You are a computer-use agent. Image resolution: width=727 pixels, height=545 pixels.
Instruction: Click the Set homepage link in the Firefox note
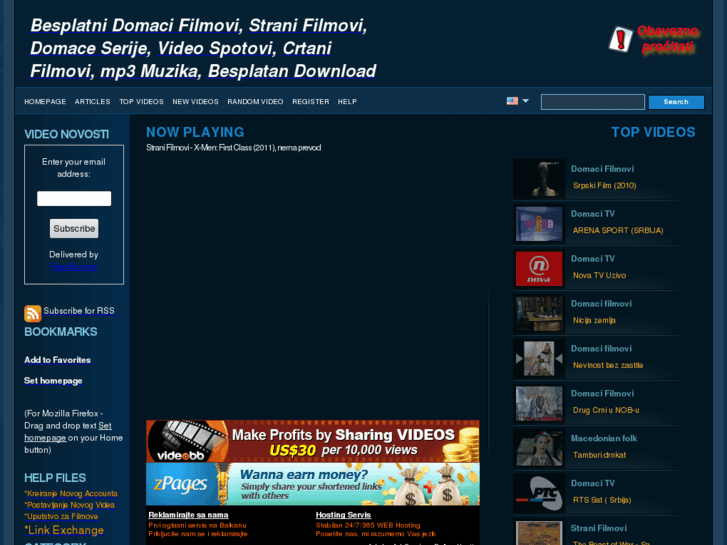pos(68,432)
